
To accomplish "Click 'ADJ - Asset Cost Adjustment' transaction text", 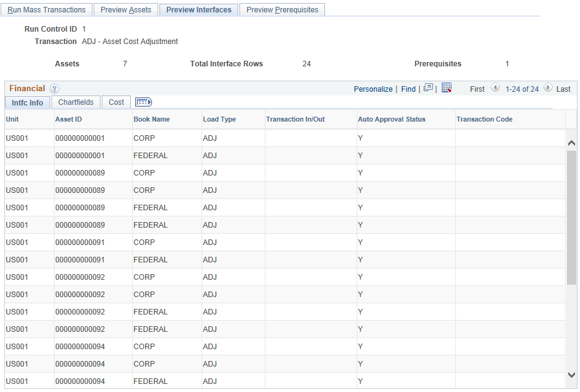I will coord(130,42).
